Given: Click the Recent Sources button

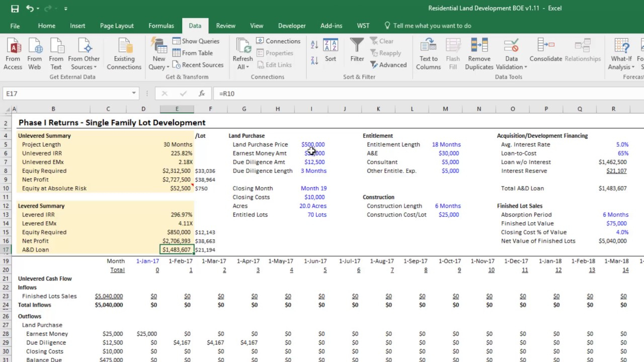Looking at the screenshot, I should [198, 65].
